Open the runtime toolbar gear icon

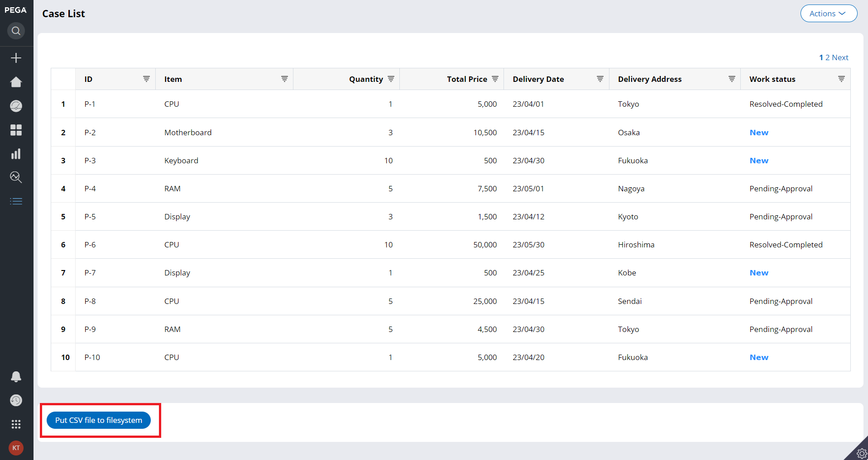click(x=861, y=453)
